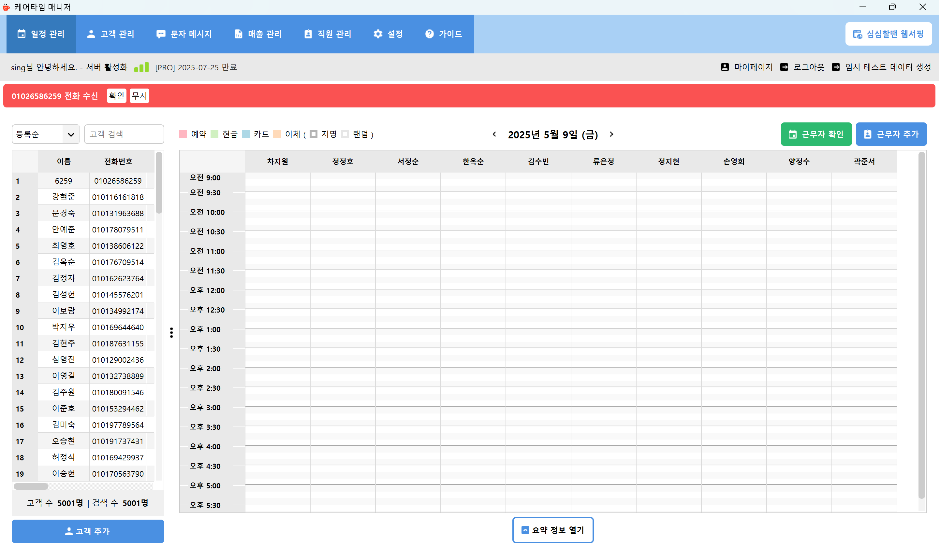The width and height of the screenshot is (940, 560).
Task: Click the 로그아웃 exit icon
Action: coord(785,67)
